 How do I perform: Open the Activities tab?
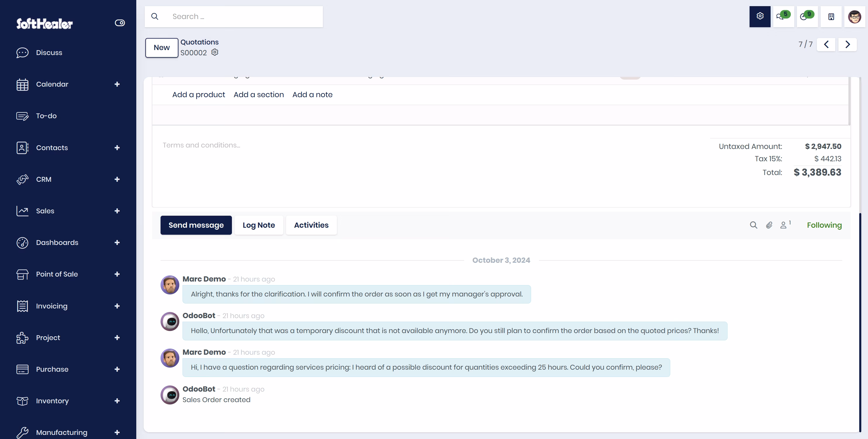point(311,225)
